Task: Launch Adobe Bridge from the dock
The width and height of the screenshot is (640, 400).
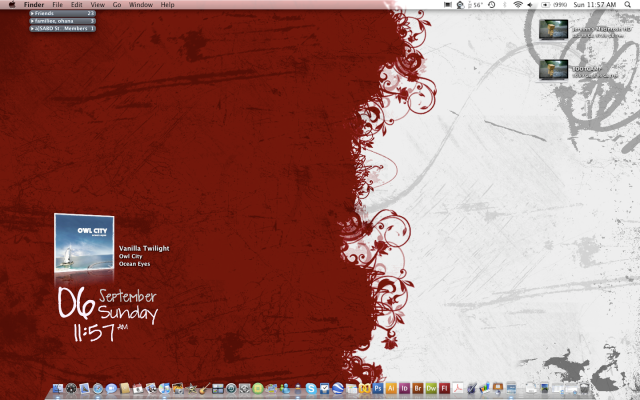Action: 417,388
